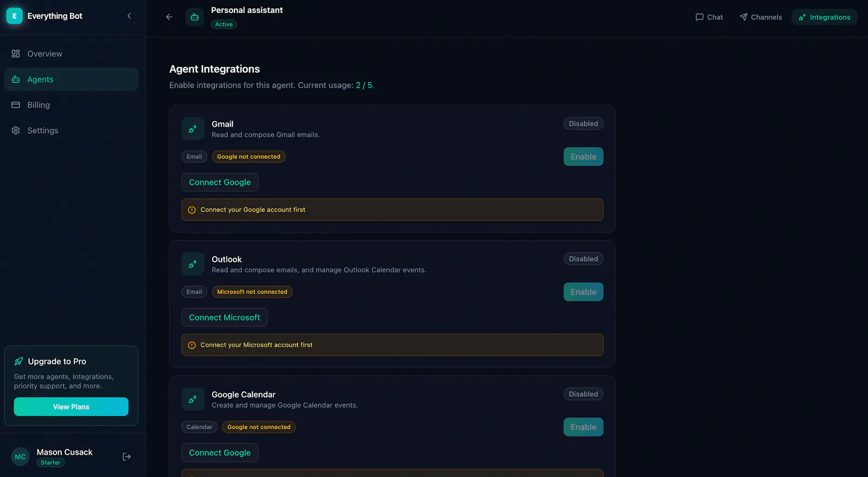Enable the Google Calendar integration

(x=583, y=427)
